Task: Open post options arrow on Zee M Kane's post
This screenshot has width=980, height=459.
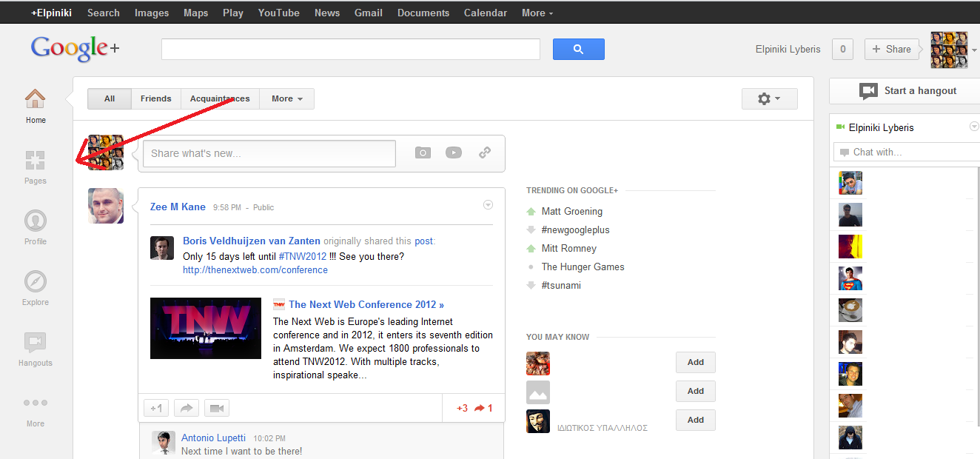Action: [x=488, y=205]
